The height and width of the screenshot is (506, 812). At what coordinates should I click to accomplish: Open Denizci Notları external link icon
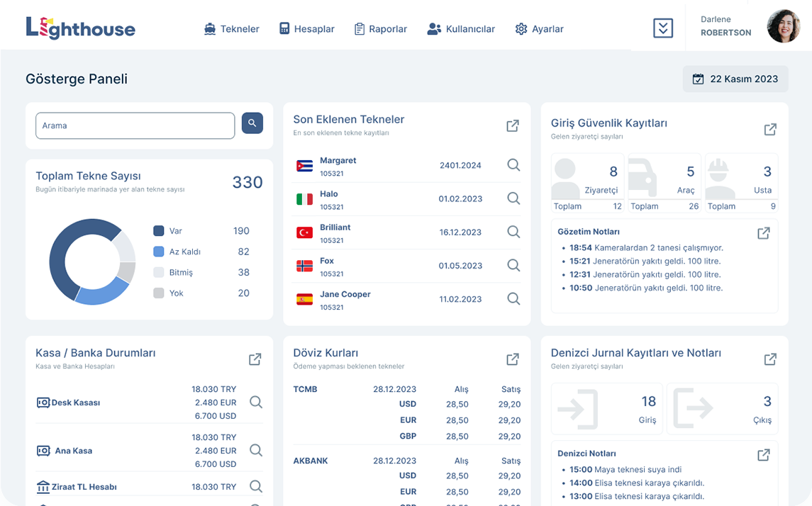[x=763, y=455]
